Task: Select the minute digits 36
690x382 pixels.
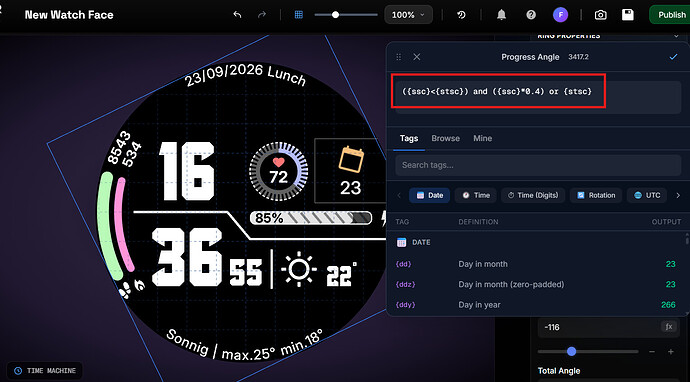Action: tap(187, 257)
